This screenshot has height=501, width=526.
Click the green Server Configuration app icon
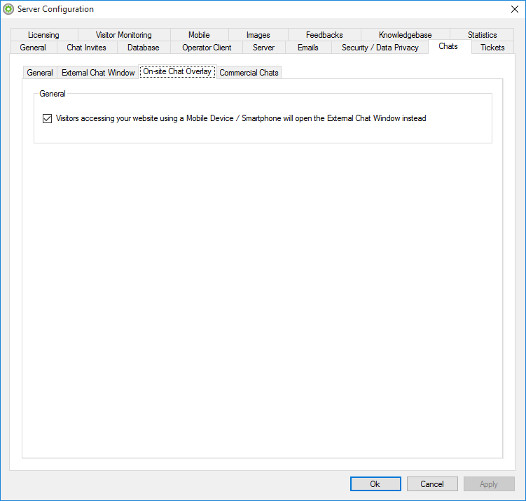point(8,9)
